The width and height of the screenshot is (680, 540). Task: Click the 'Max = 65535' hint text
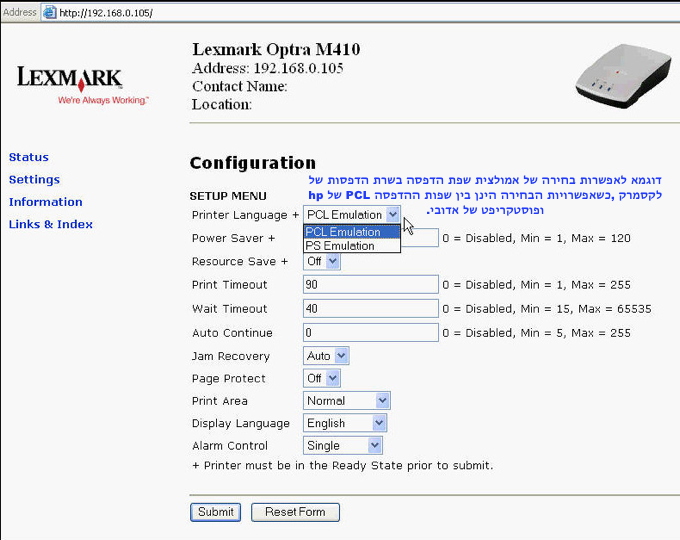[x=615, y=309]
